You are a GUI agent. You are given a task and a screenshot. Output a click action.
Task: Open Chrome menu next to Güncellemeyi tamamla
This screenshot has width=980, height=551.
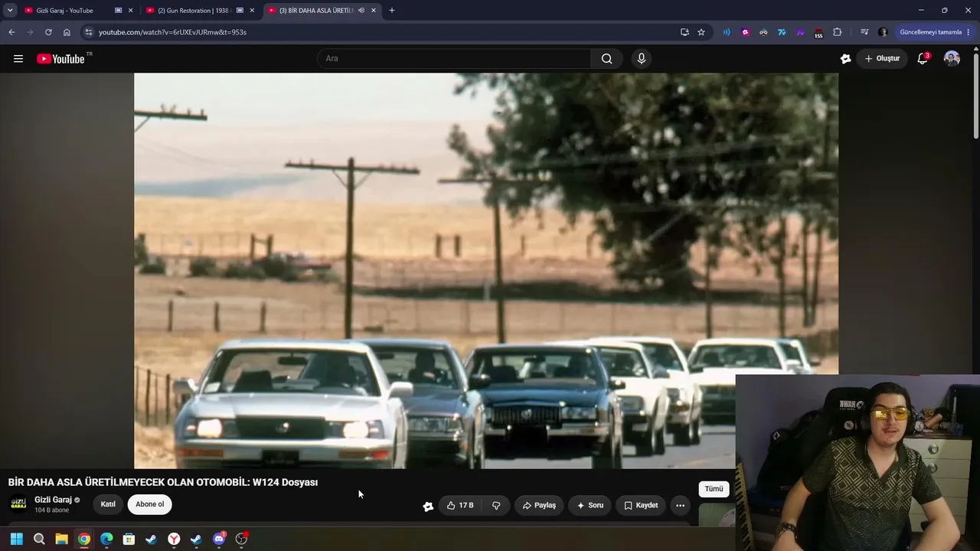point(969,32)
